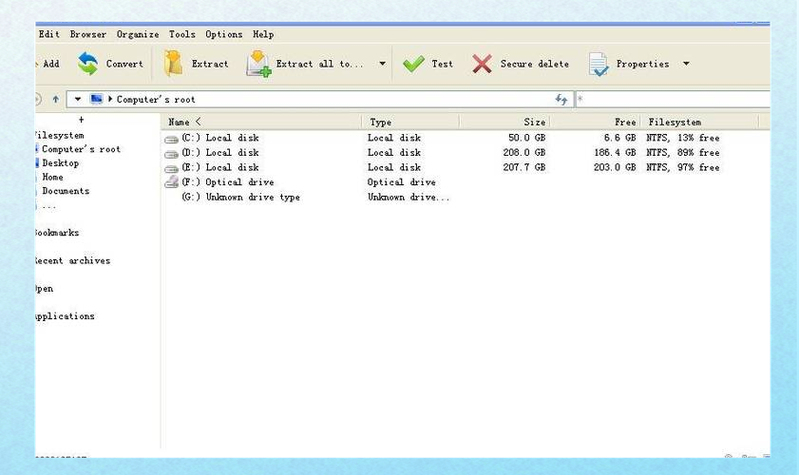Expand the path arrow before Computer's root
799x475 pixels.
(110, 99)
